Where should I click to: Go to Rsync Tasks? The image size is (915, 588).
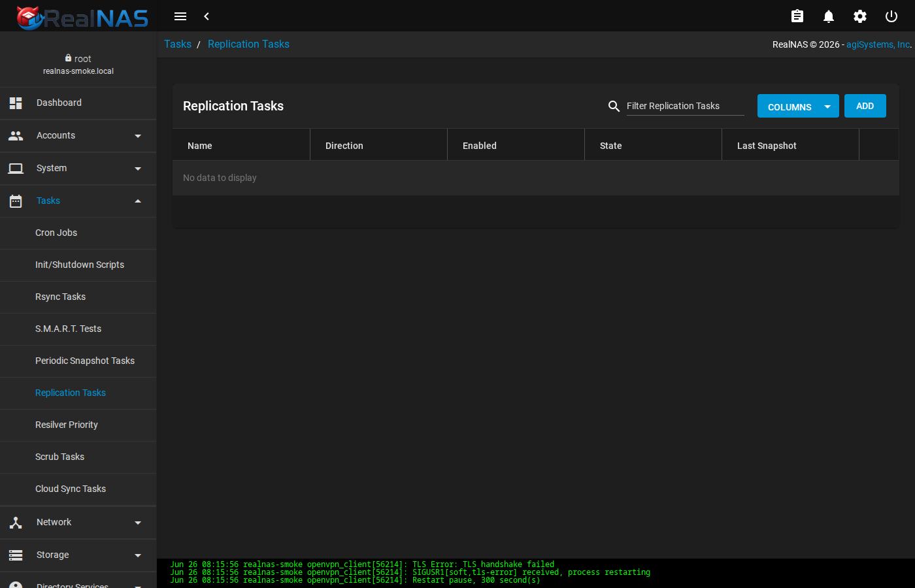tap(78, 297)
